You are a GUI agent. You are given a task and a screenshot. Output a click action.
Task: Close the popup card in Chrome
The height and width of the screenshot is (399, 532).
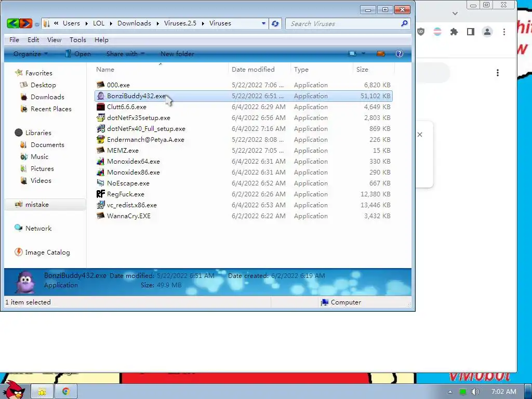coord(420,135)
